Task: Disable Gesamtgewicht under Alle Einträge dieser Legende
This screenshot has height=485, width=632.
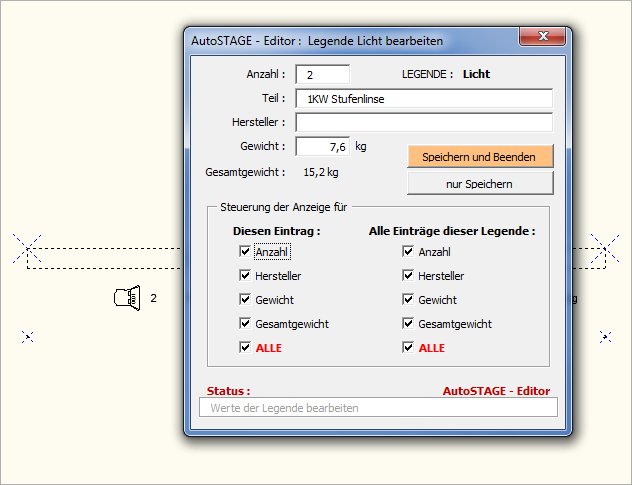Action: [408, 323]
